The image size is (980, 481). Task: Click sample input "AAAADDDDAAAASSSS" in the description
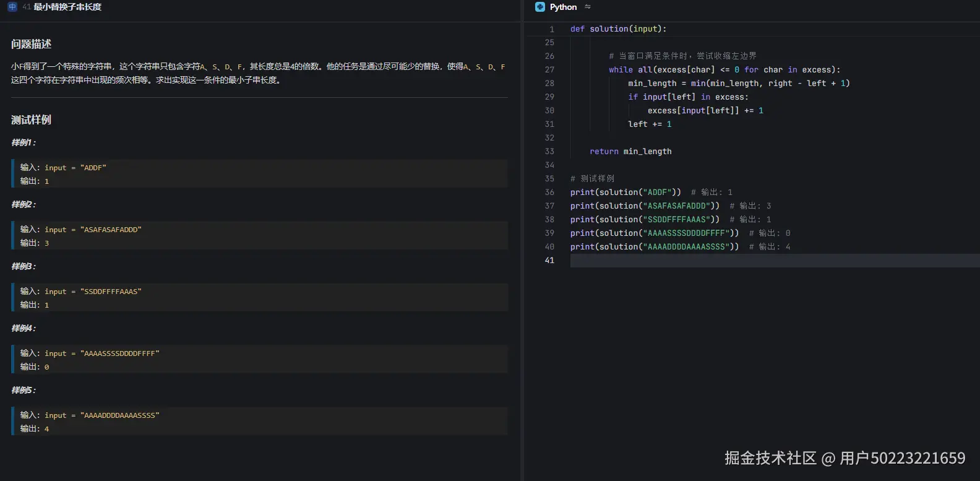(x=120, y=415)
